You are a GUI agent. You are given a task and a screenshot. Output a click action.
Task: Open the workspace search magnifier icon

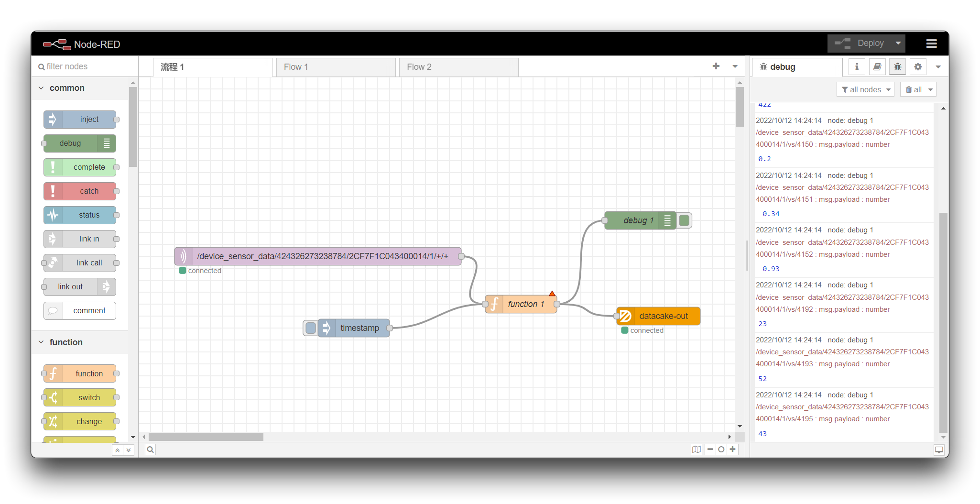(150, 449)
